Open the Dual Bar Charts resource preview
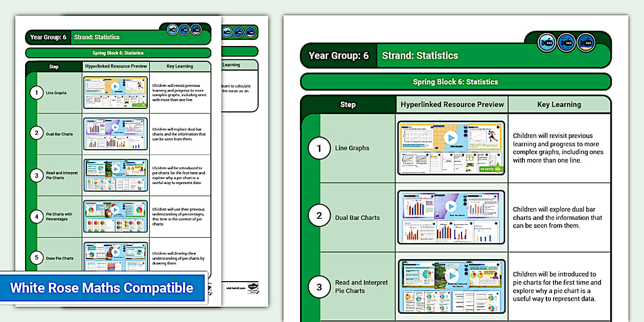 click(451, 216)
